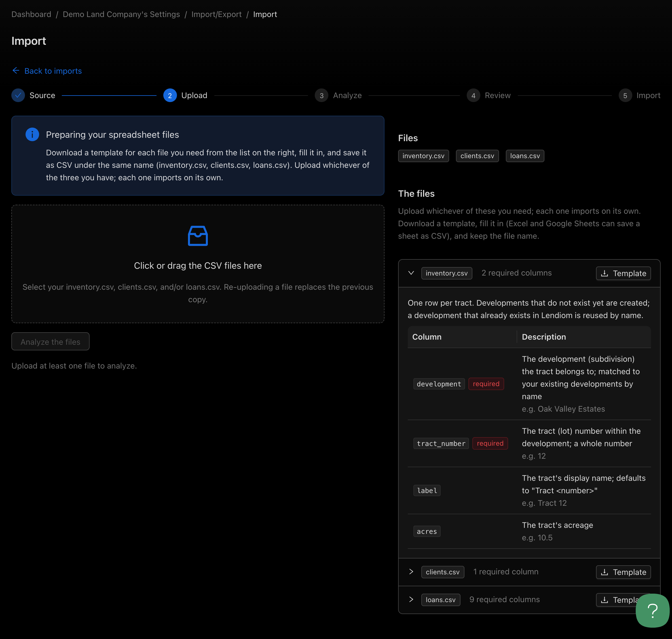Click the loans.csv tag under Files
Image resolution: width=672 pixels, height=639 pixels.
coord(525,156)
